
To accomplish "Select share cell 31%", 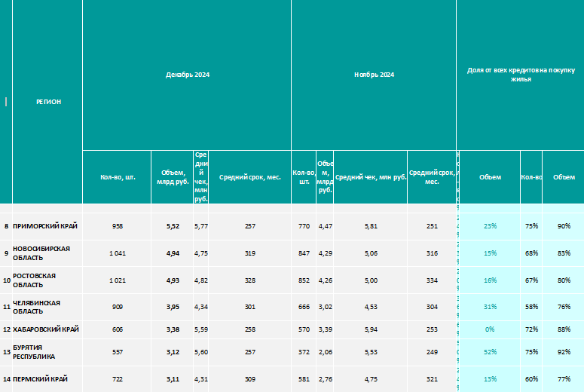I will (x=490, y=307).
